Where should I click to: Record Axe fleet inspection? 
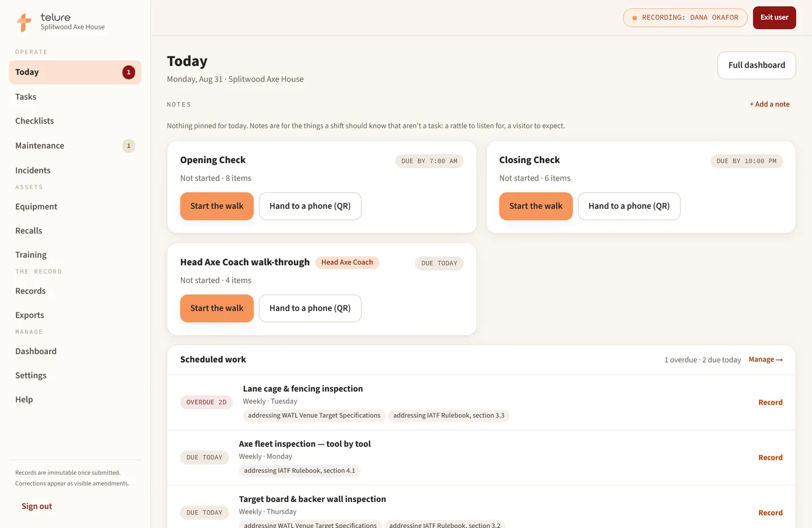pos(770,457)
